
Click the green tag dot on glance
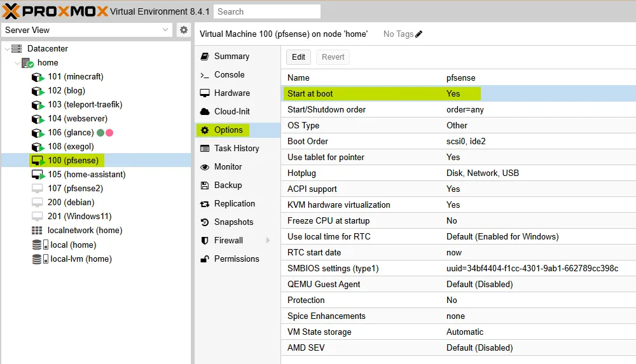point(100,133)
